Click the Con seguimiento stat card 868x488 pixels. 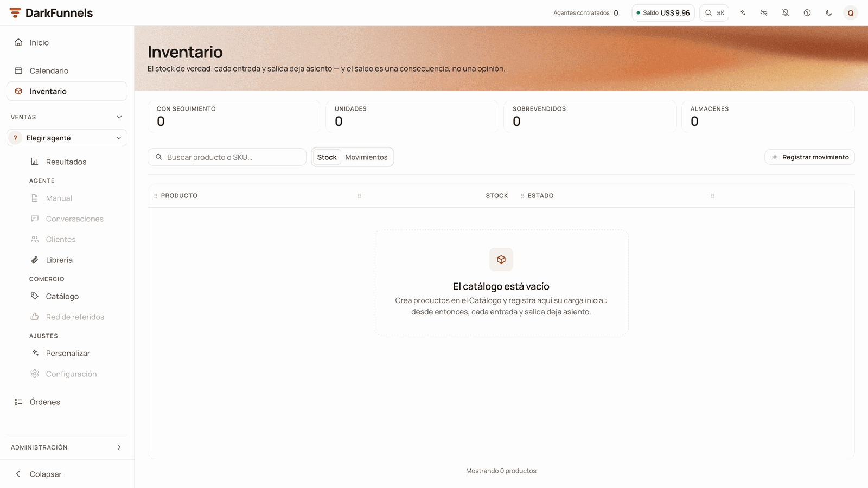tap(234, 116)
